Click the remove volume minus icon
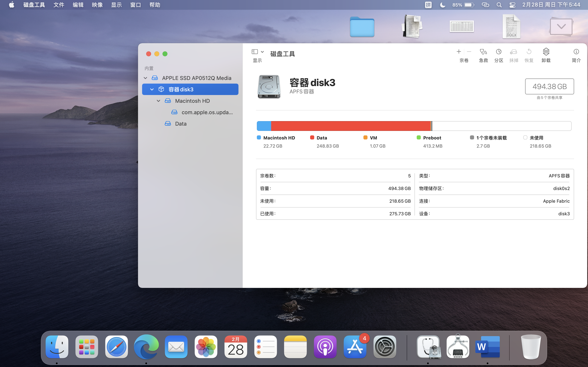The image size is (588, 367). (x=469, y=52)
